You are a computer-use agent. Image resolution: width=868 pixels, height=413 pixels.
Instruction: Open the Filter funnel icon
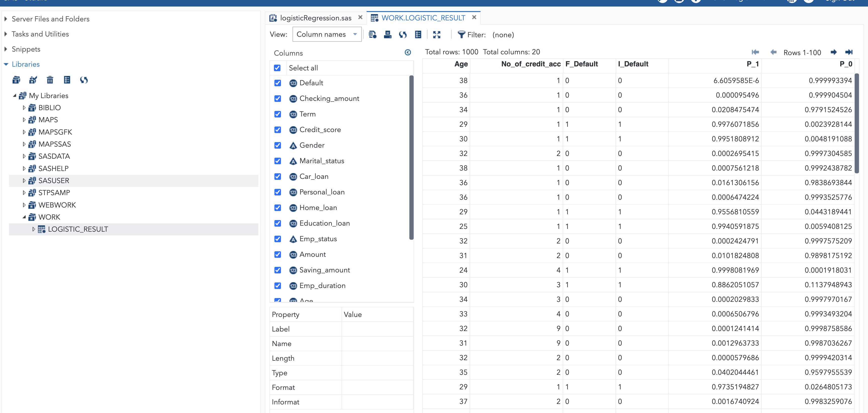[461, 34]
